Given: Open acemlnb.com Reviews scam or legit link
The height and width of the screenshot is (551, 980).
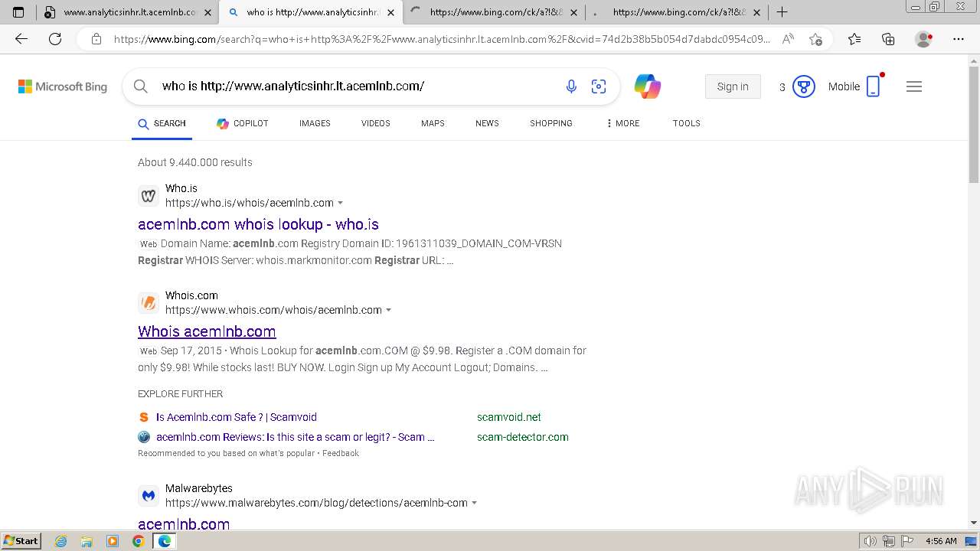Looking at the screenshot, I should click(x=296, y=437).
